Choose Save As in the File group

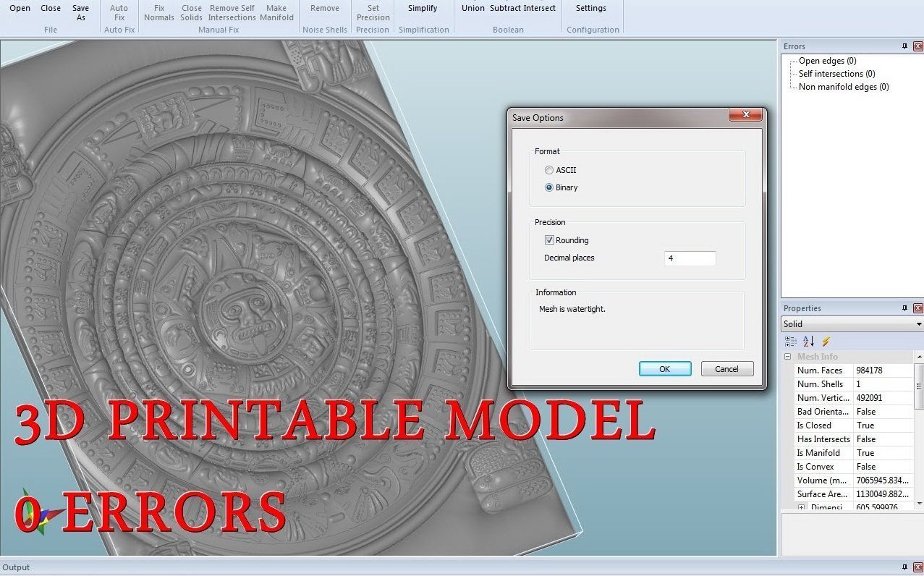click(x=81, y=13)
